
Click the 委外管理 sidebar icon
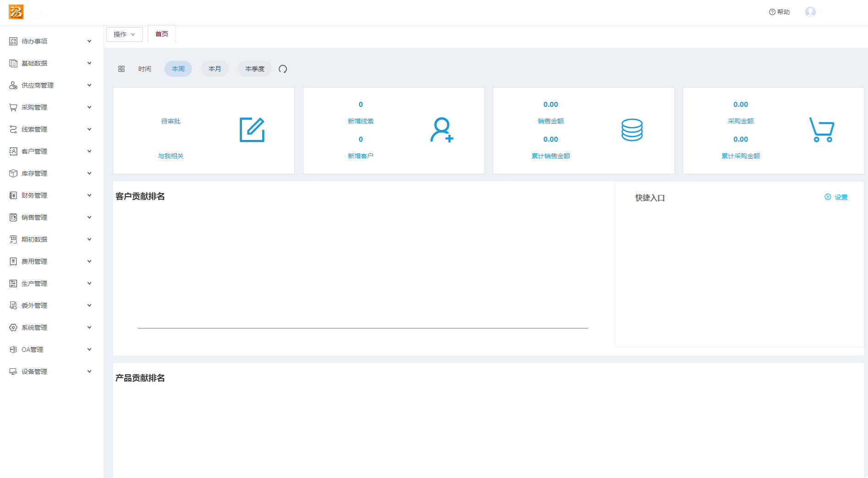point(13,306)
